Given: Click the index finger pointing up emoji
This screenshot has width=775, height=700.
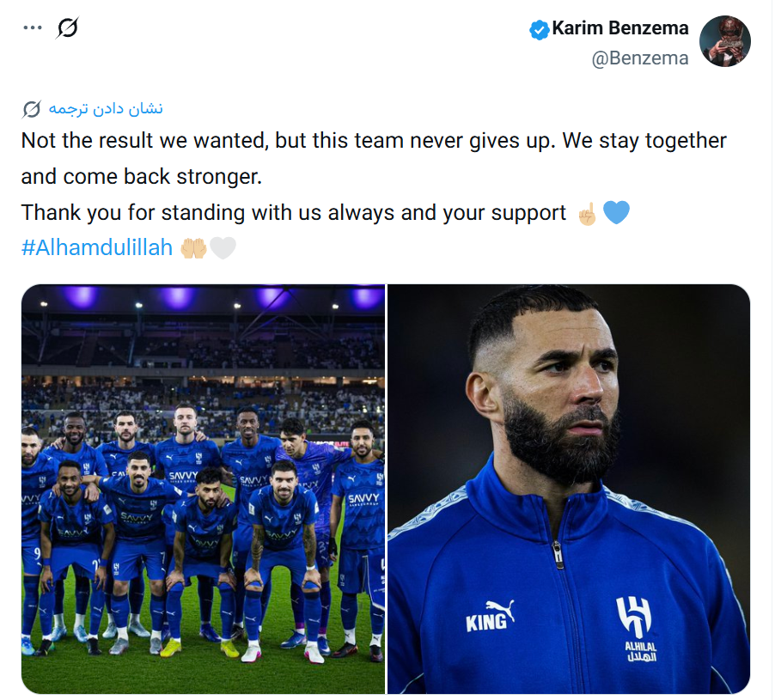Looking at the screenshot, I should click(588, 213).
